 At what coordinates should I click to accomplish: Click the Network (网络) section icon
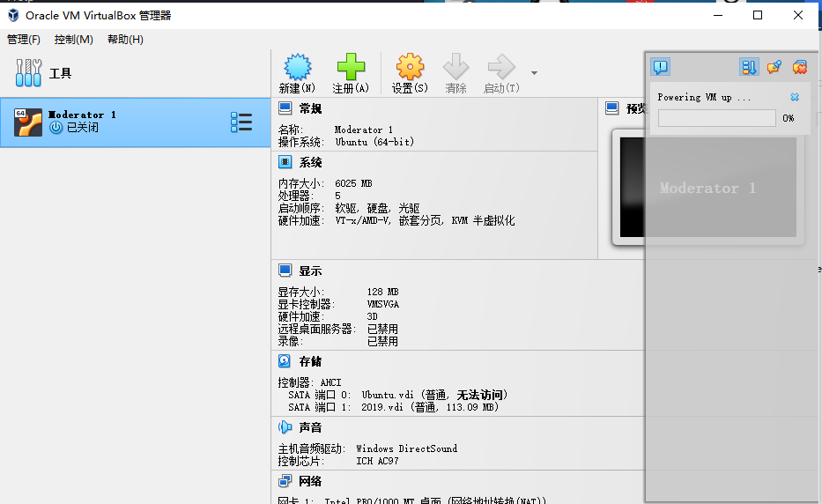(x=285, y=480)
